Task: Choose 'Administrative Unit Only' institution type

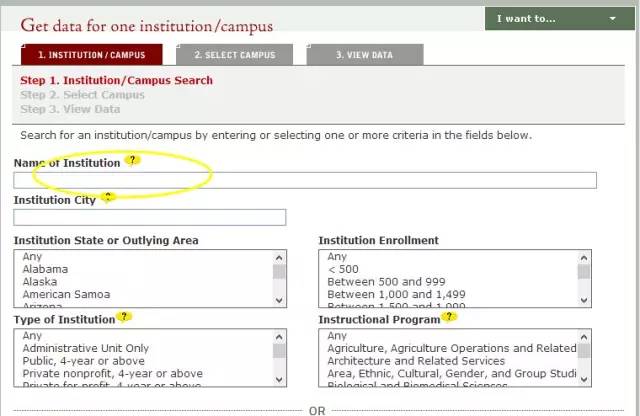Action: (85, 348)
